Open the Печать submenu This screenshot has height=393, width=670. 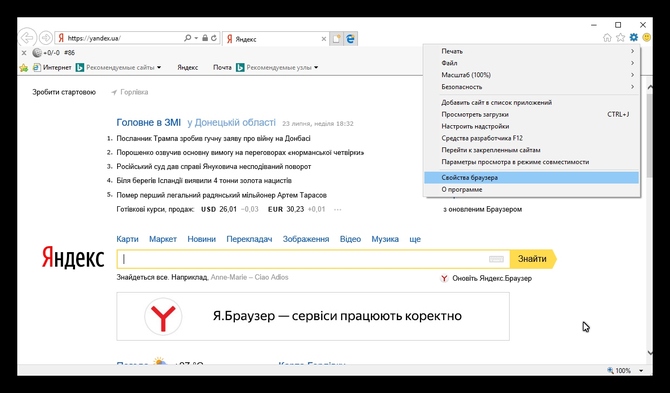[532, 51]
